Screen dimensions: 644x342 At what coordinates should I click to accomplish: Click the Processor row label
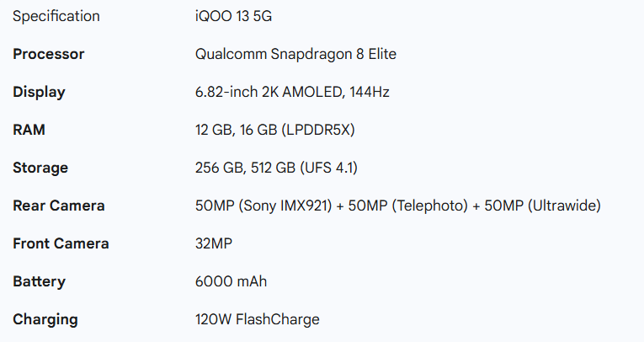(49, 54)
